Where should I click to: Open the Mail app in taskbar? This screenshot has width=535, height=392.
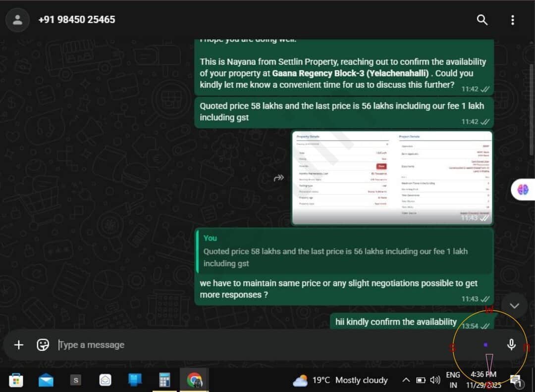click(x=46, y=380)
